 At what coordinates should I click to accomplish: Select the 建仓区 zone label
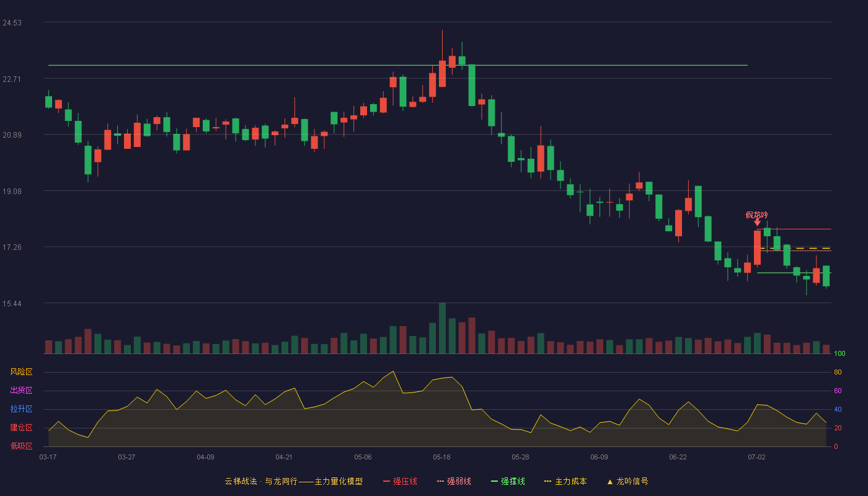[21, 428]
